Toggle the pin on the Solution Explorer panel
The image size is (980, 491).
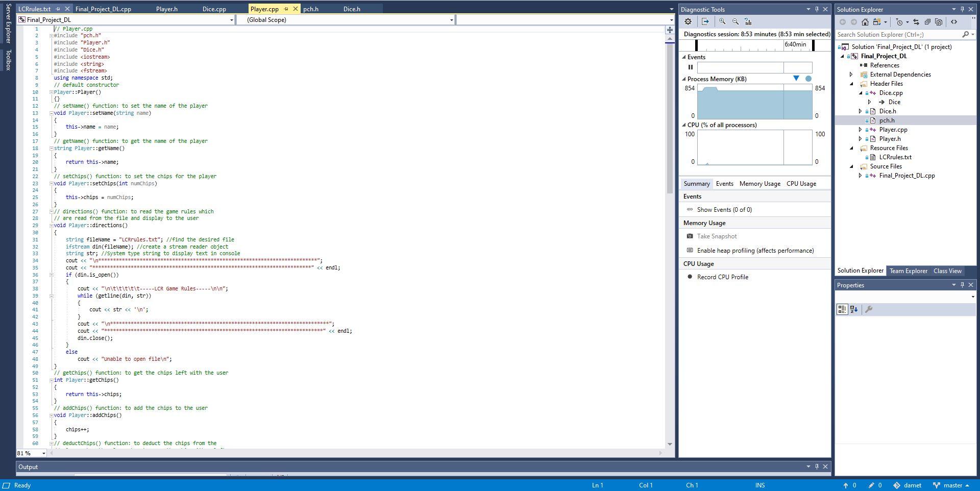[962, 9]
